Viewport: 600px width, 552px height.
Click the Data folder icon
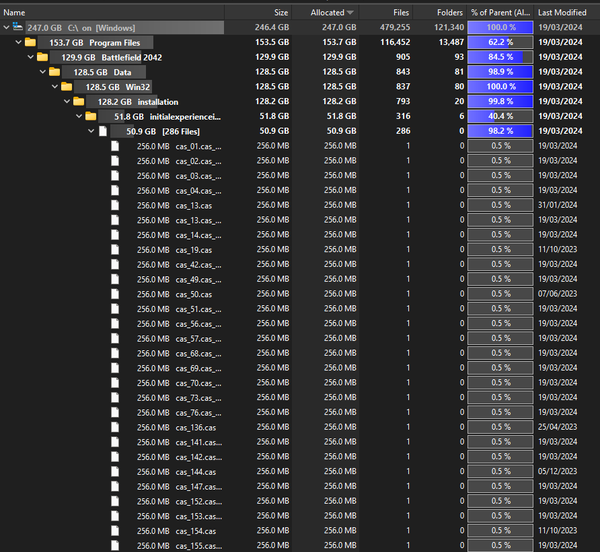(x=55, y=72)
